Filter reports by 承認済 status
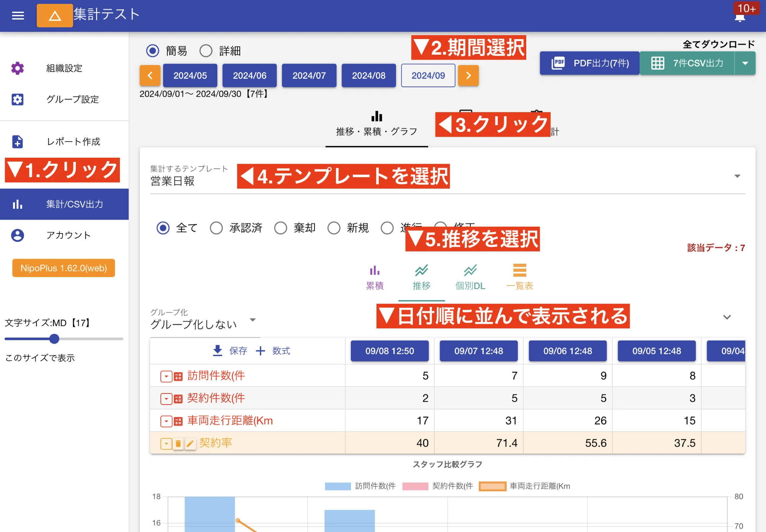Image resolution: width=766 pixels, height=532 pixels. point(217,228)
